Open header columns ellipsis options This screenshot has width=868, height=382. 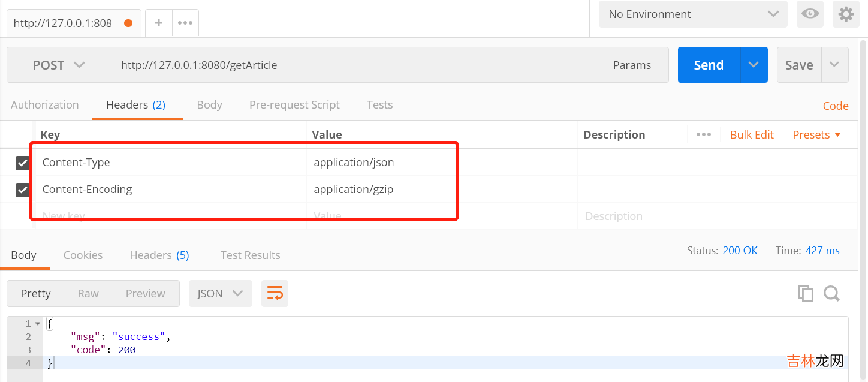703,134
